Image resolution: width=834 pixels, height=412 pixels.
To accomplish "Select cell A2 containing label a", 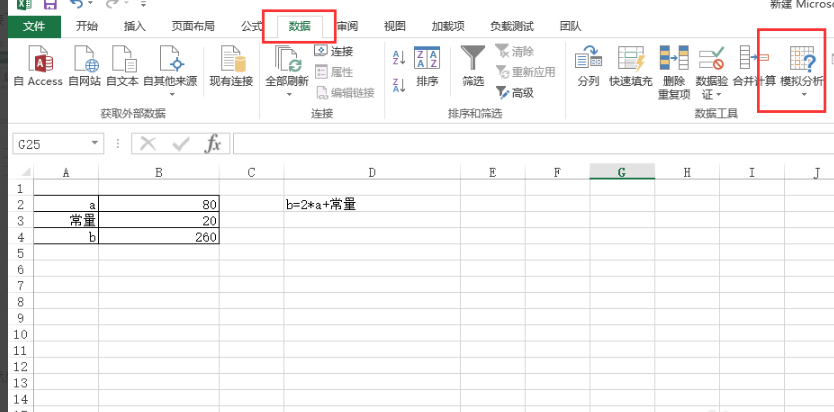I will point(66,204).
